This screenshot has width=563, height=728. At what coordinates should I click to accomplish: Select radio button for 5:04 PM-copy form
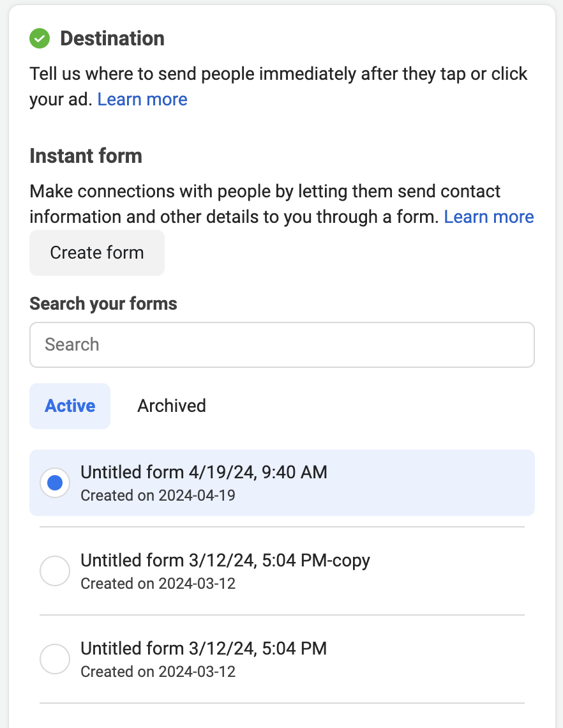tap(55, 571)
